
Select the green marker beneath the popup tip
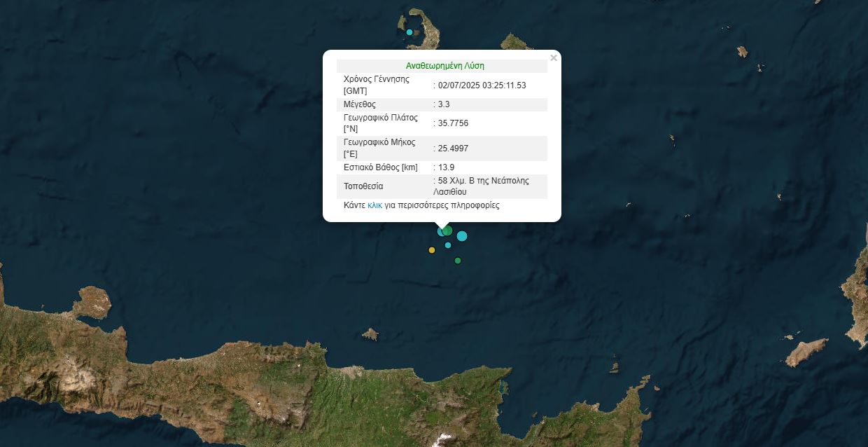448,231
